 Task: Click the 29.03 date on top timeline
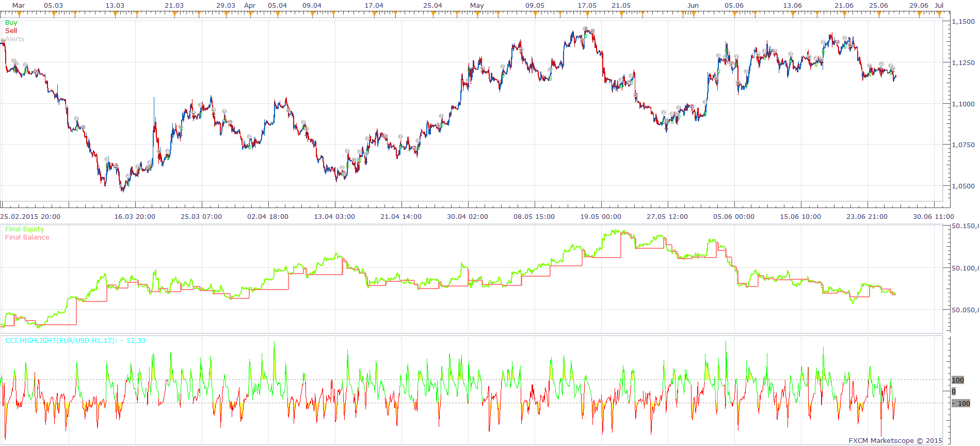(226, 6)
